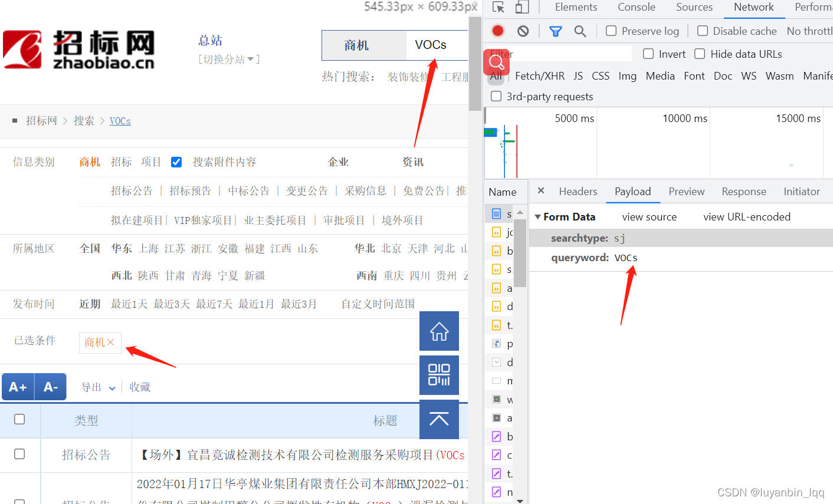Decrease font size with A- button
This screenshot has width=833, height=504.
[51, 387]
